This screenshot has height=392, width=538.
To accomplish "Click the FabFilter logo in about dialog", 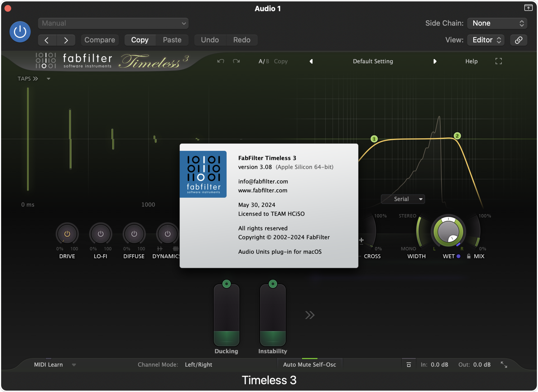I will click(203, 174).
